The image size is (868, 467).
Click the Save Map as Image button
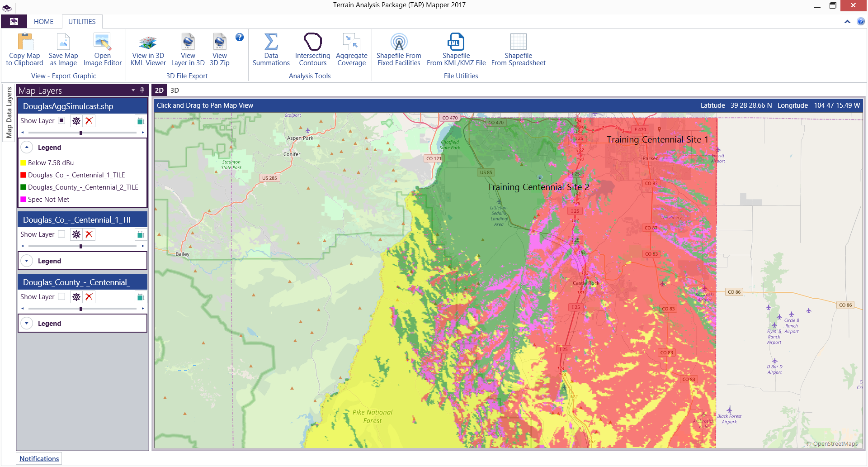tap(63, 42)
